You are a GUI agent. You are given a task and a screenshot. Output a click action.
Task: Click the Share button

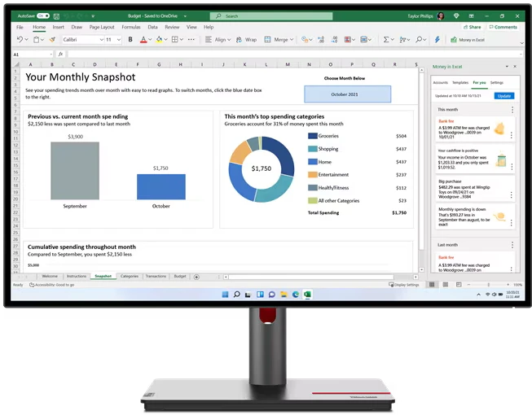[x=473, y=27]
